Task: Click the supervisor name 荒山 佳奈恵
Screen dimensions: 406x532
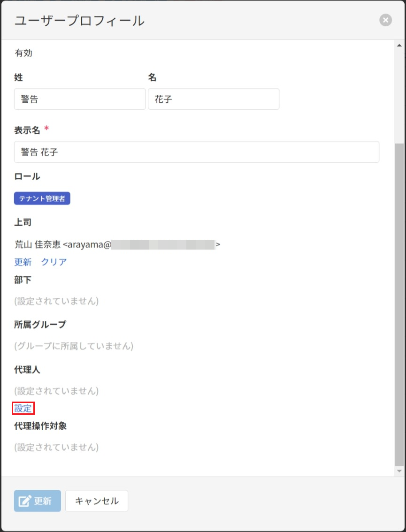Action: 38,244
